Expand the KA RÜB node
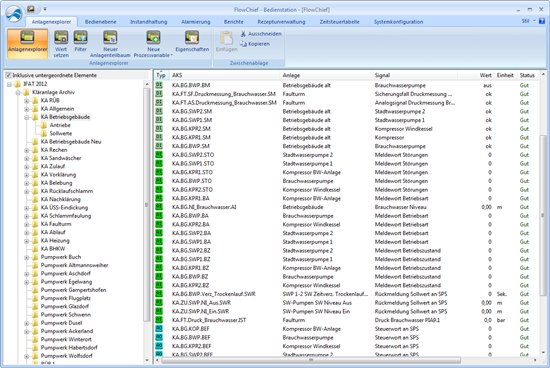Screen dimensions: 550x368 (x=27, y=101)
